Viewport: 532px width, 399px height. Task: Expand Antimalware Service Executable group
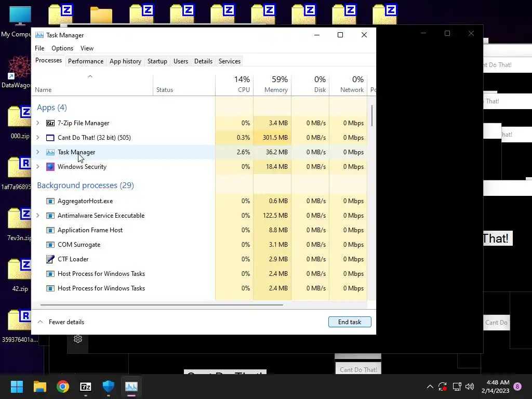click(x=37, y=216)
